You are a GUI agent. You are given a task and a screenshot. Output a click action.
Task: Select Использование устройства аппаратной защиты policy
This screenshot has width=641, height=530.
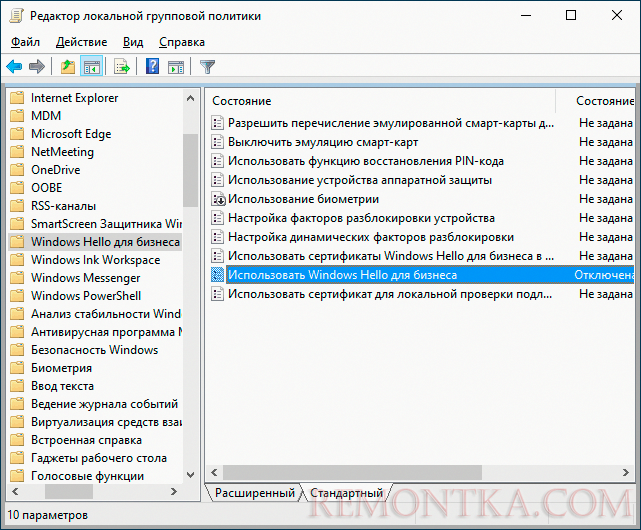[360, 180]
